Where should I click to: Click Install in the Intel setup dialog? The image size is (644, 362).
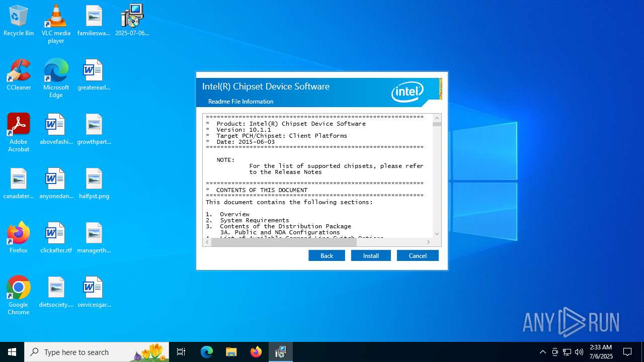click(x=371, y=255)
